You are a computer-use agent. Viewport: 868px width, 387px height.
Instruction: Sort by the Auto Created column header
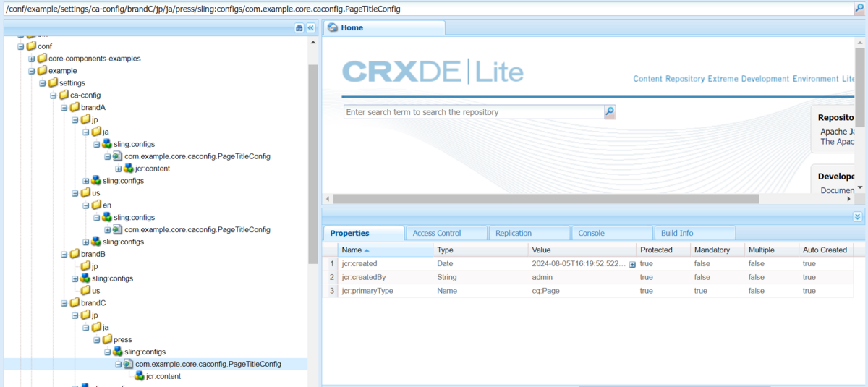[826, 250]
